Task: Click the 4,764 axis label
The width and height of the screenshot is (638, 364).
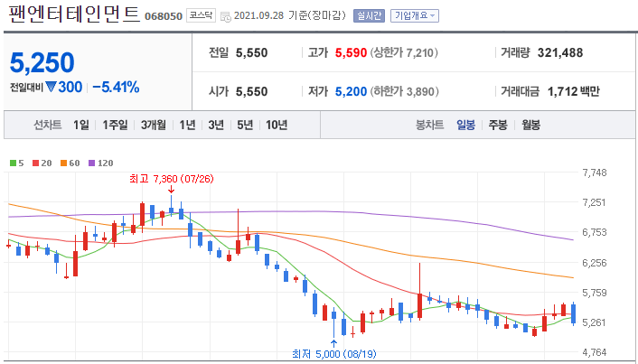Action: point(595,352)
